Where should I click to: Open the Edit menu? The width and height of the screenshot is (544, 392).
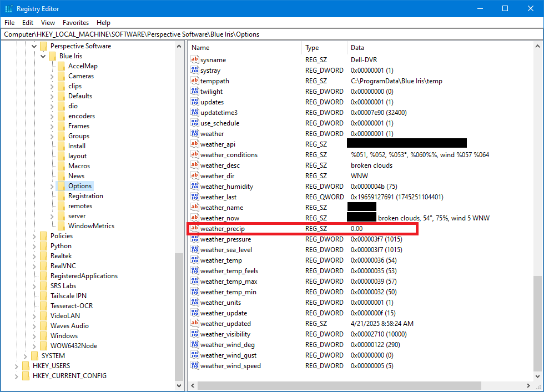[28, 23]
